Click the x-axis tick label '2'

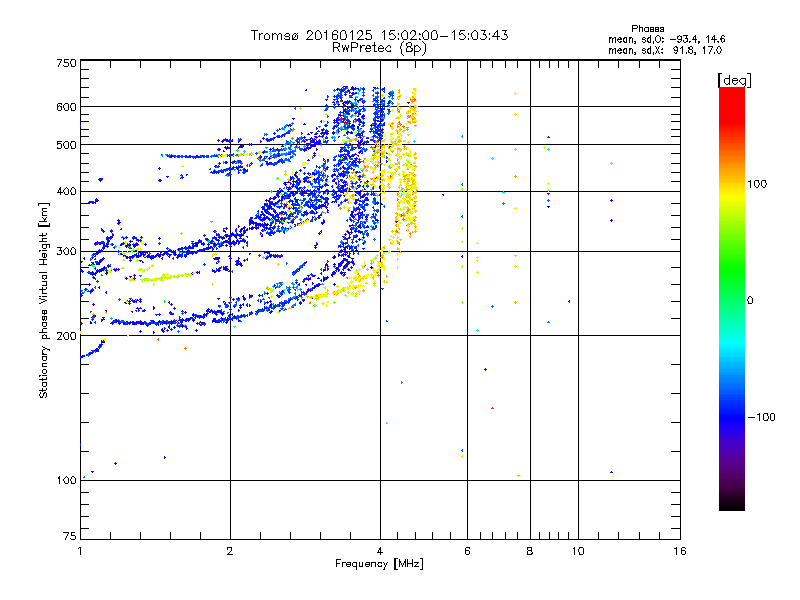230,551
